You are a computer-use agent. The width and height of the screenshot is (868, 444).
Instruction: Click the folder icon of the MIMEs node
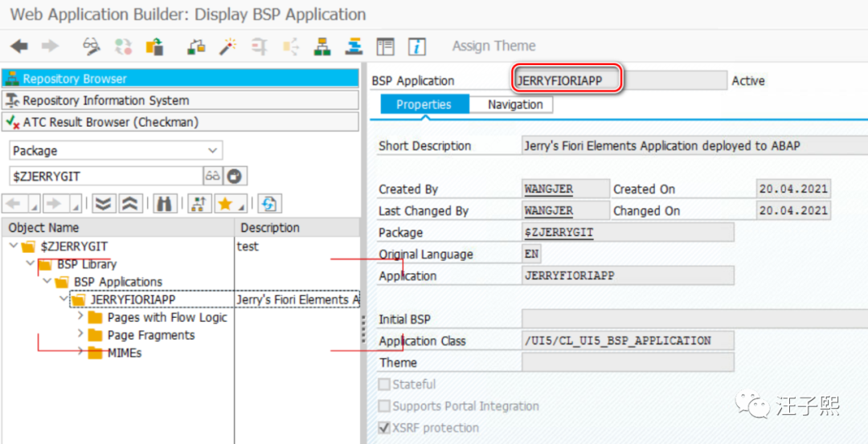pos(95,352)
